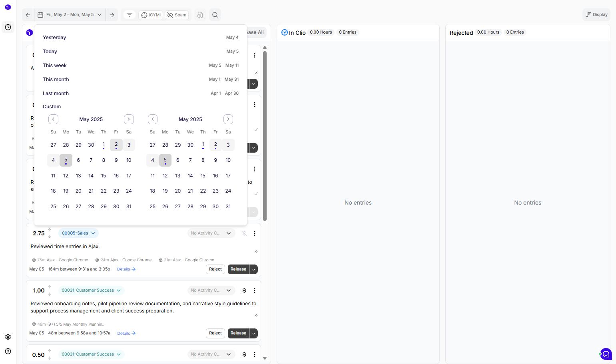Image resolution: width=616 pixels, height=364 pixels.
Task: Toggle billable dollar sign on 1.00 entry
Action: point(244,290)
